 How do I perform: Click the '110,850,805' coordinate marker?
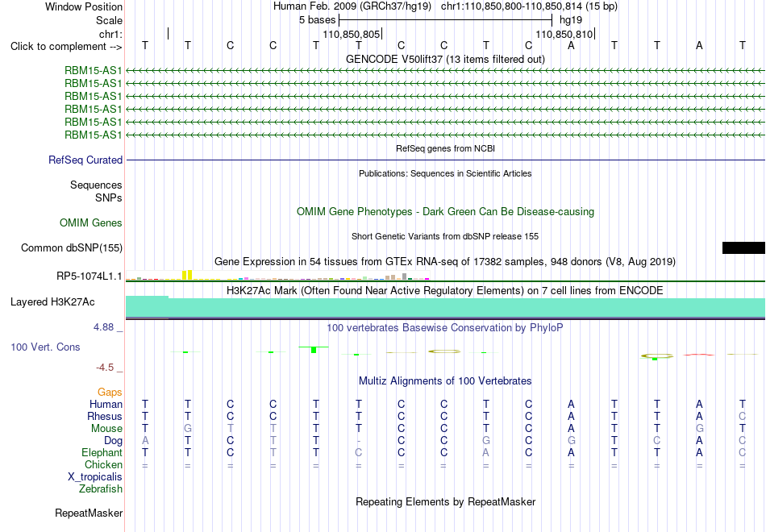pyautogui.click(x=352, y=34)
